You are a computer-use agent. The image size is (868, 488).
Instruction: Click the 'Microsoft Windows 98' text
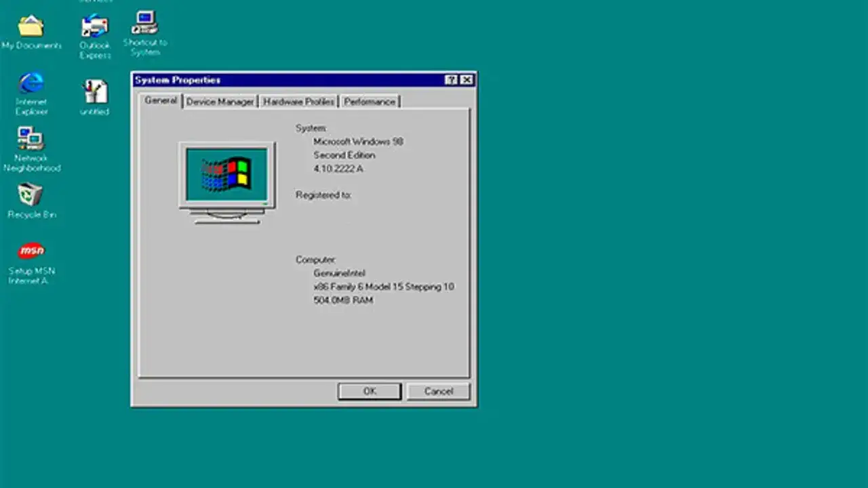(x=358, y=142)
